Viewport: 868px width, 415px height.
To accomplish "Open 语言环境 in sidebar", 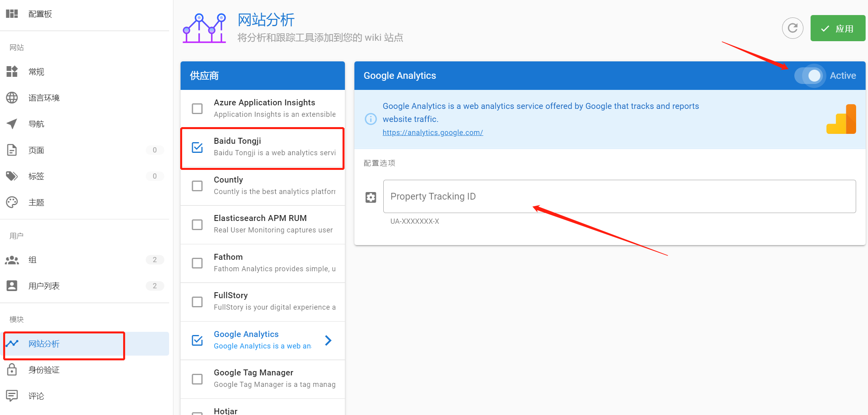I will click(84, 98).
